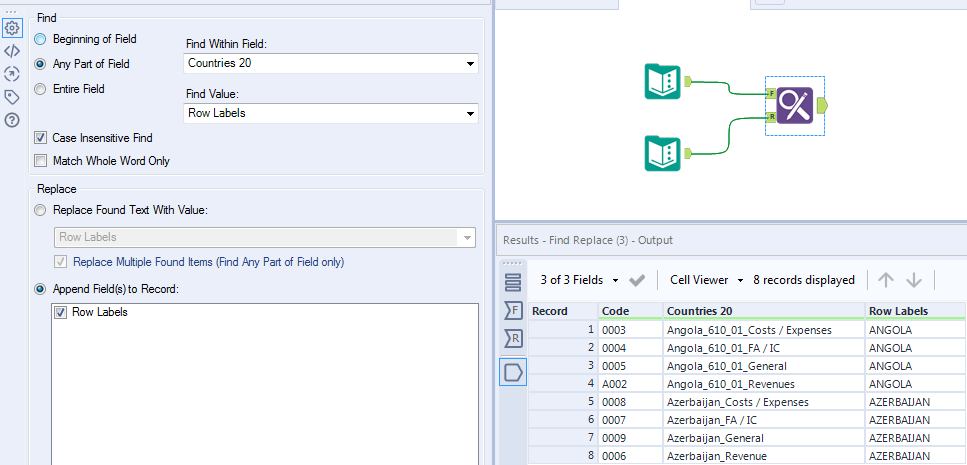Select cell Azerbaijan_FA / IC
This screenshot has width=967, height=465.
763,420
